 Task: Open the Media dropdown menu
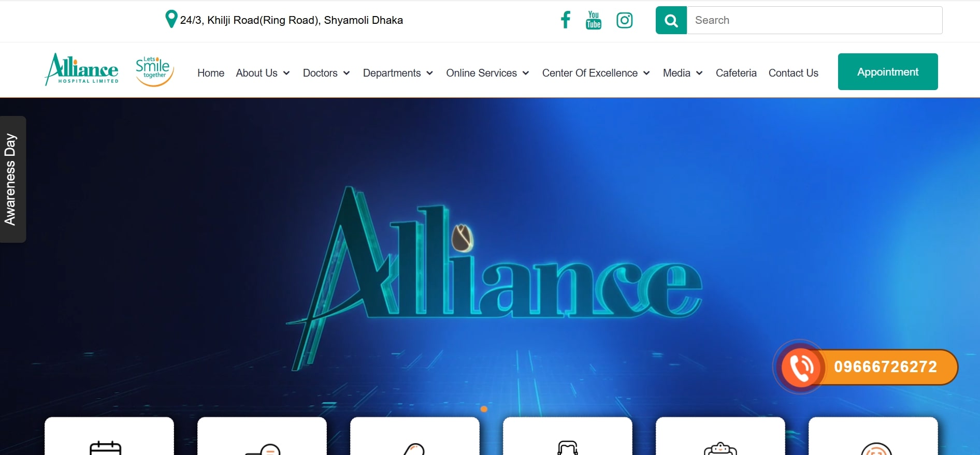[x=683, y=73]
